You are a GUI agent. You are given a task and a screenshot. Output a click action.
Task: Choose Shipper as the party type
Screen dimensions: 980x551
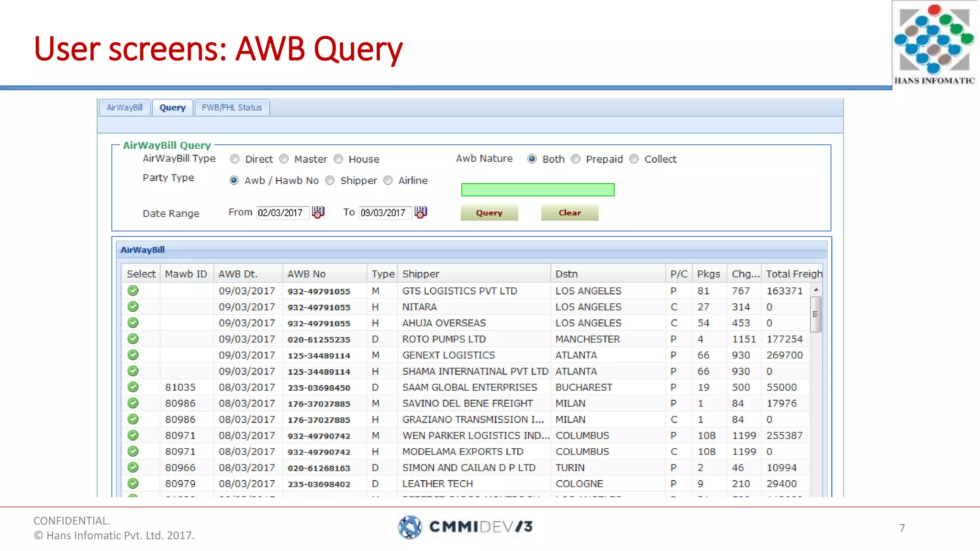point(330,180)
